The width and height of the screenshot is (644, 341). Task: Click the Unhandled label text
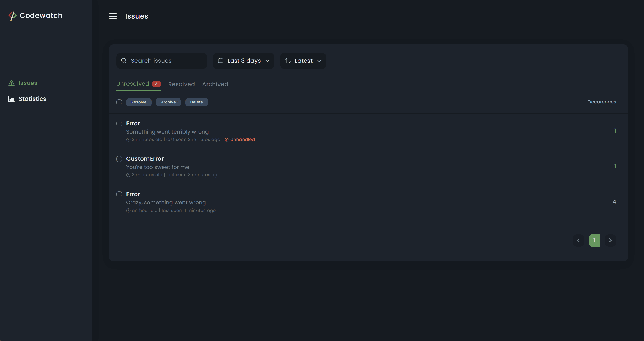(x=243, y=140)
